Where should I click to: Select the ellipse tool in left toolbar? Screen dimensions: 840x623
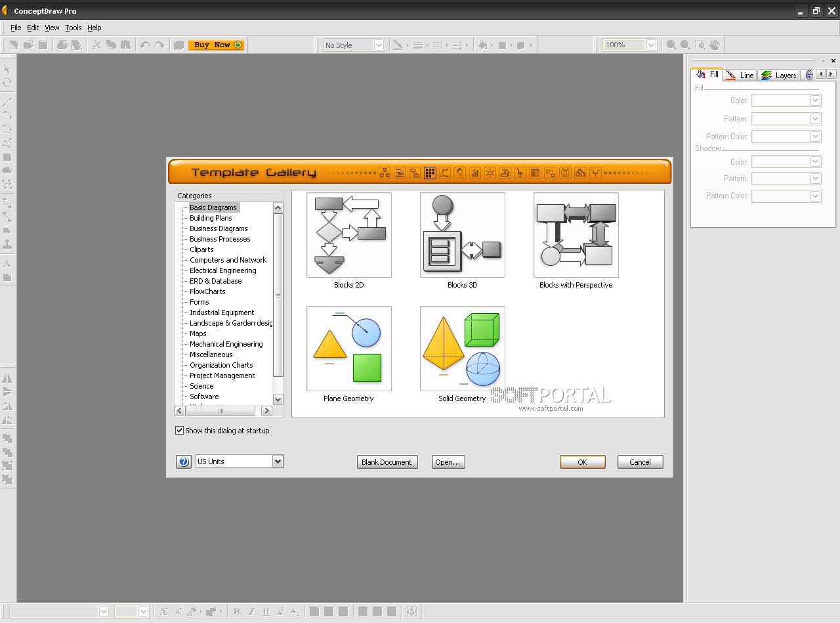(x=7, y=171)
